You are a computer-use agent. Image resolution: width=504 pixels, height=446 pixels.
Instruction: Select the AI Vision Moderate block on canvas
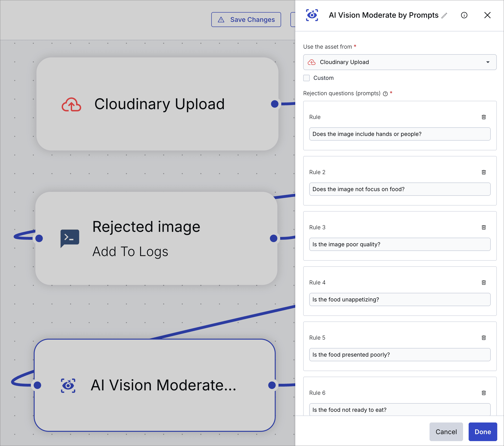[155, 385]
